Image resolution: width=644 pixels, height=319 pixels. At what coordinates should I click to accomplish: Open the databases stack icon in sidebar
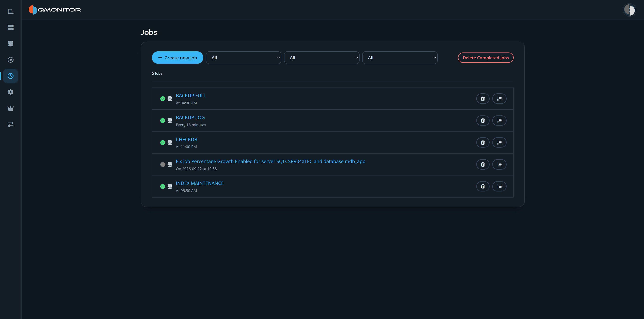(x=10, y=43)
